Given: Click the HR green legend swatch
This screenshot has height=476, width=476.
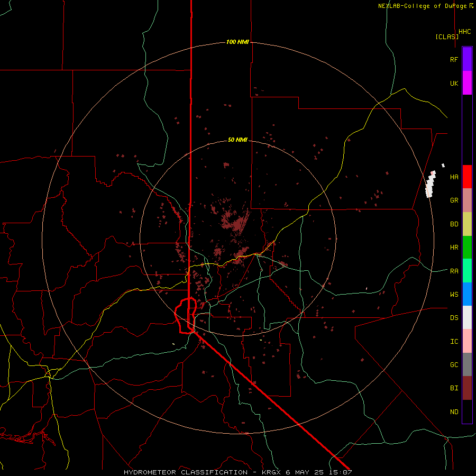Looking at the screenshot, I should coord(467,248).
